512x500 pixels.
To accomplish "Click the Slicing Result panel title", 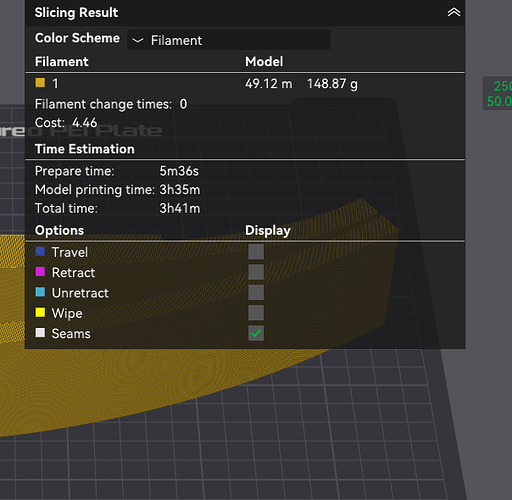I will point(76,13).
